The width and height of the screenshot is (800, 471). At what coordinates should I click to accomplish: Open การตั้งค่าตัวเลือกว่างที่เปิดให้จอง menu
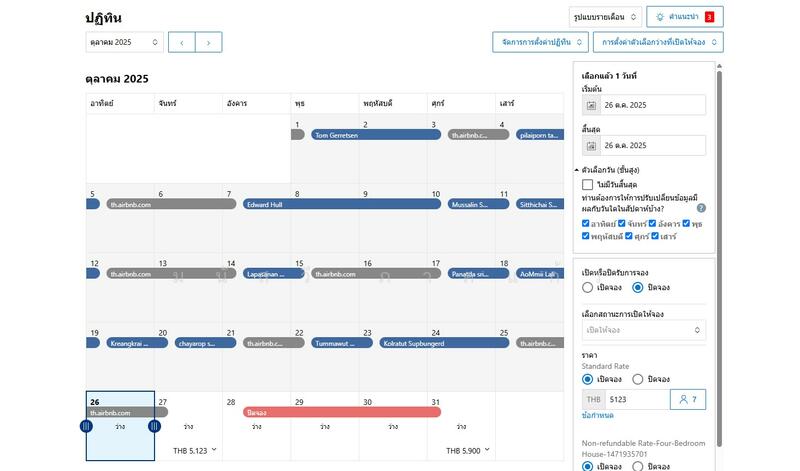[658, 42]
